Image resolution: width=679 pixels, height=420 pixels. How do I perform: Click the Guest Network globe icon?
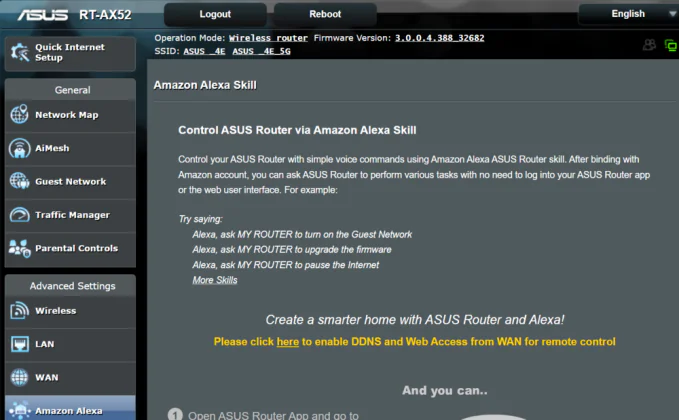pyautogui.click(x=19, y=181)
